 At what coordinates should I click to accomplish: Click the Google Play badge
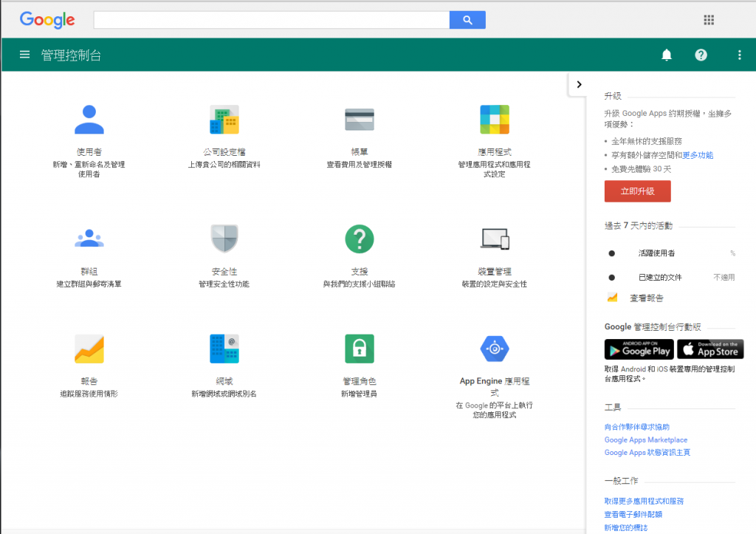pyautogui.click(x=639, y=349)
